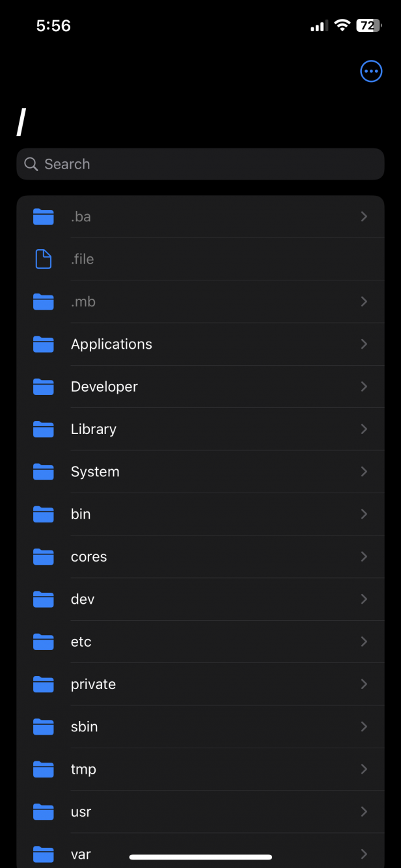Open the .ba folder name
Image resolution: width=401 pixels, height=868 pixels.
[x=81, y=217]
